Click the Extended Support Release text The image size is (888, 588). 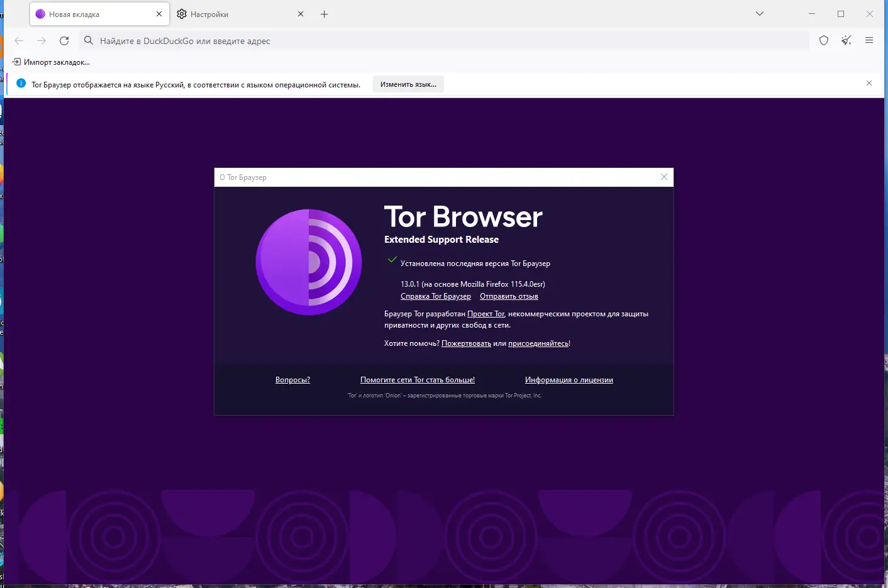(x=441, y=240)
